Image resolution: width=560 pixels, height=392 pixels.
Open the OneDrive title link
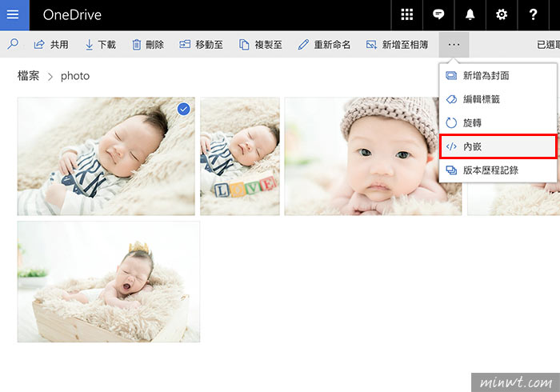coord(72,14)
